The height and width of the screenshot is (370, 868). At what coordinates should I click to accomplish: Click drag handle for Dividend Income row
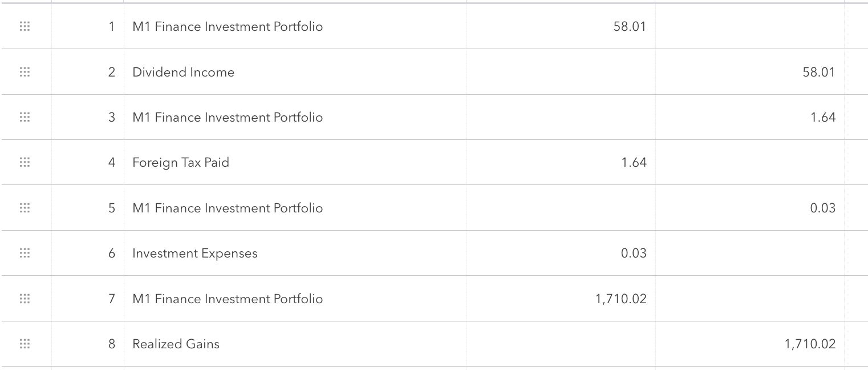click(x=25, y=72)
